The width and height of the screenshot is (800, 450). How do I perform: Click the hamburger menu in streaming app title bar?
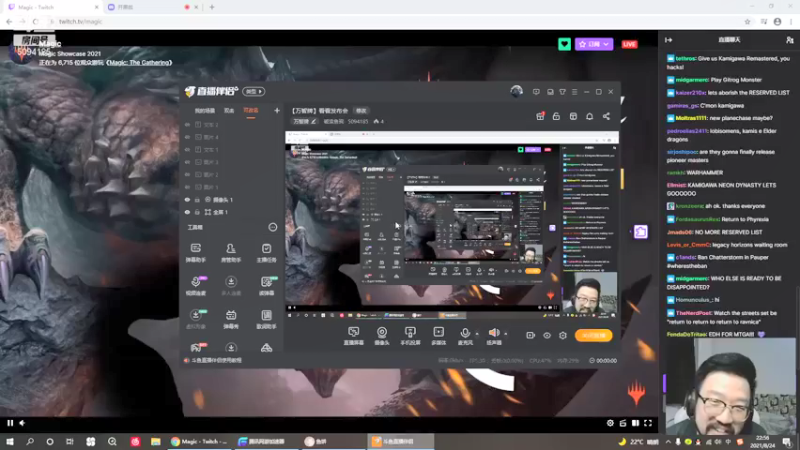pyautogui.click(x=574, y=92)
